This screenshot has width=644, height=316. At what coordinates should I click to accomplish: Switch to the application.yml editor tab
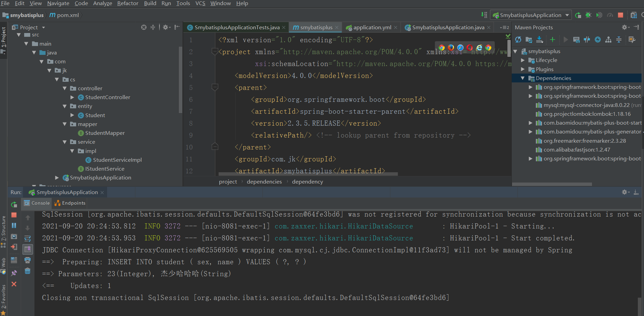(372, 28)
